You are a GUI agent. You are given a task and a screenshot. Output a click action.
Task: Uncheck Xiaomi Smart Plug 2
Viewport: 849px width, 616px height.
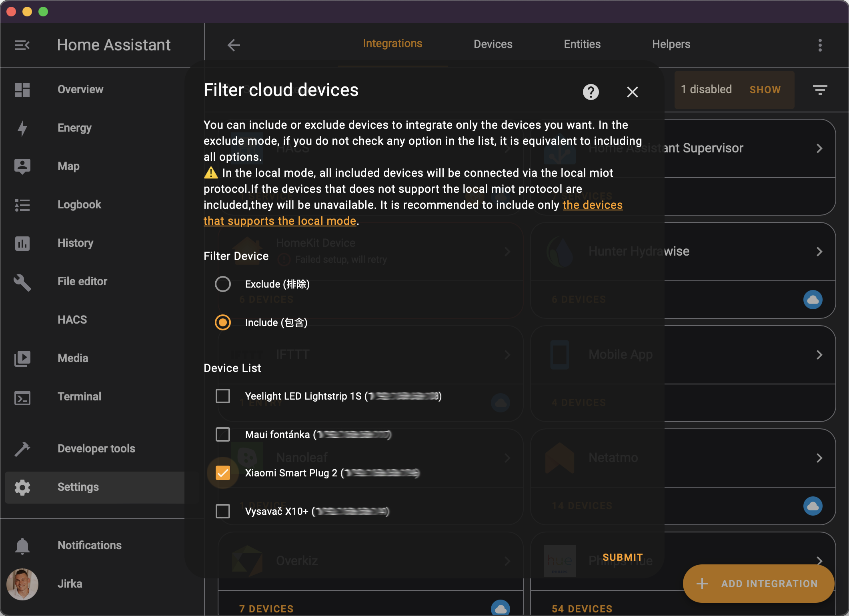point(223,473)
